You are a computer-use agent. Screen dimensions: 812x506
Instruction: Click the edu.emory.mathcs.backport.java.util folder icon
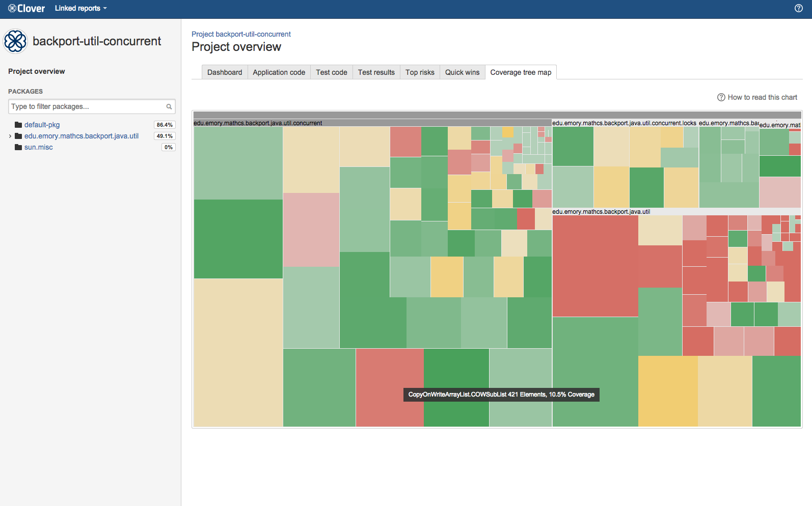point(18,136)
